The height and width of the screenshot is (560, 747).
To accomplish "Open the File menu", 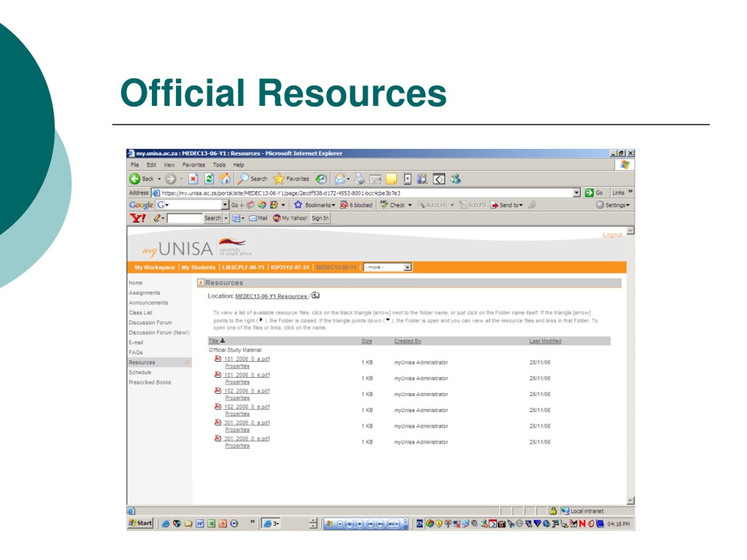I will [x=135, y=165].
